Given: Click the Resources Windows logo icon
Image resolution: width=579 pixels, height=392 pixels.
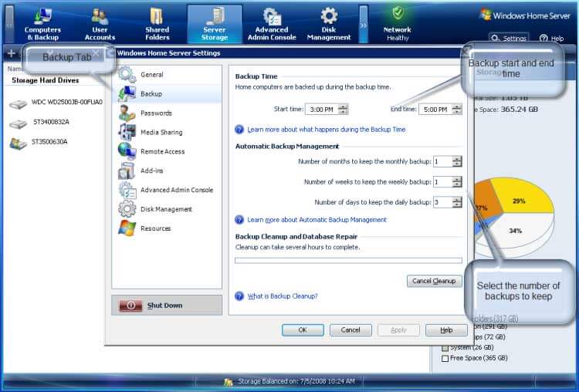Looking at the screenshot, I should click(127, 228).
